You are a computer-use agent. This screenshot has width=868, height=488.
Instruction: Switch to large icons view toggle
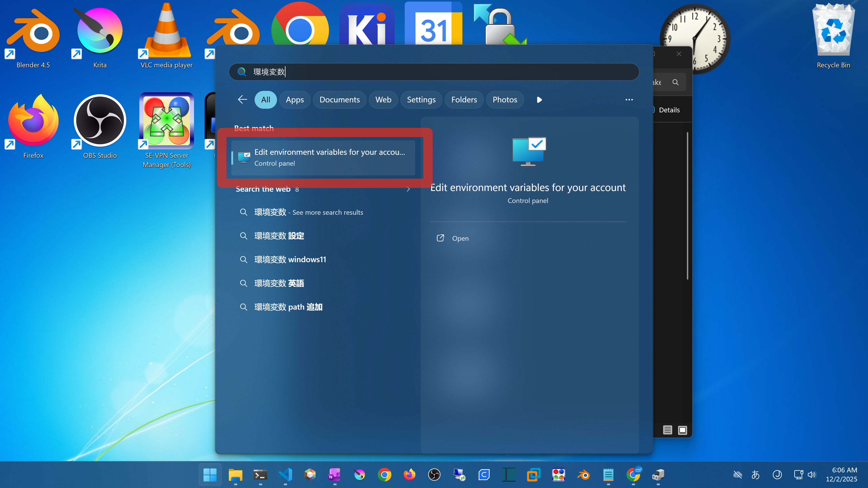coord(682,430)
